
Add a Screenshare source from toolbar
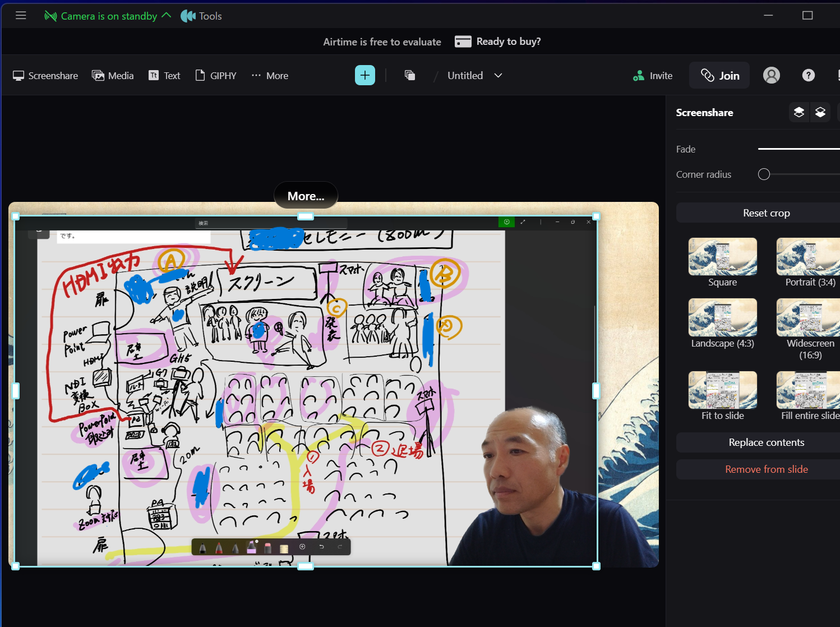pyautogui.click(x=45, y=76)
